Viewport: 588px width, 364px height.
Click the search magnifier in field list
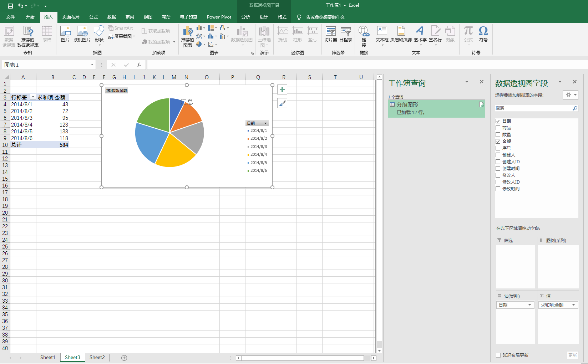point(575,108)
